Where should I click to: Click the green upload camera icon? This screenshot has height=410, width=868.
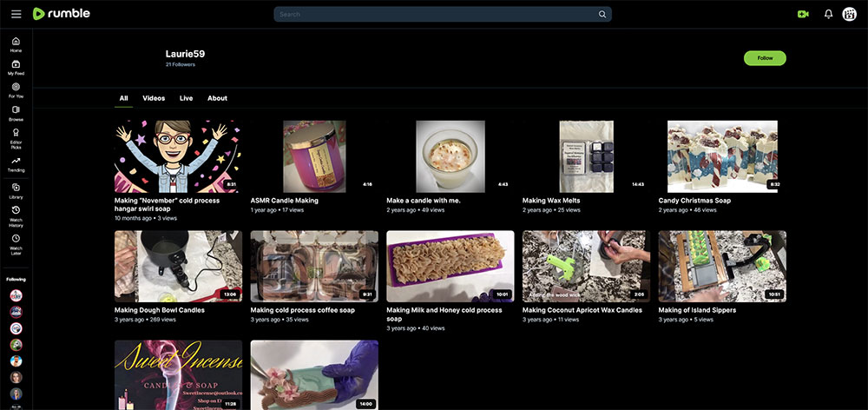click(803, 15)
